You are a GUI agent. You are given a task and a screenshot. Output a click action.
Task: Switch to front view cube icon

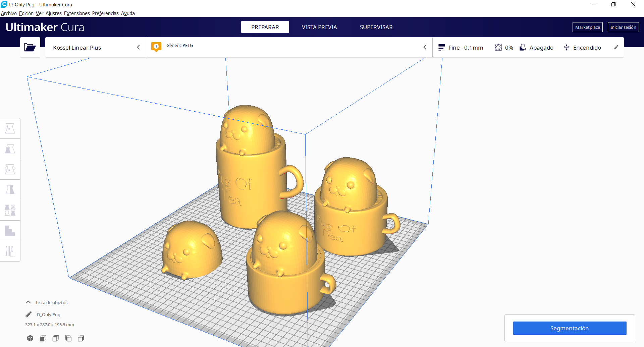[x=43, y=338]
